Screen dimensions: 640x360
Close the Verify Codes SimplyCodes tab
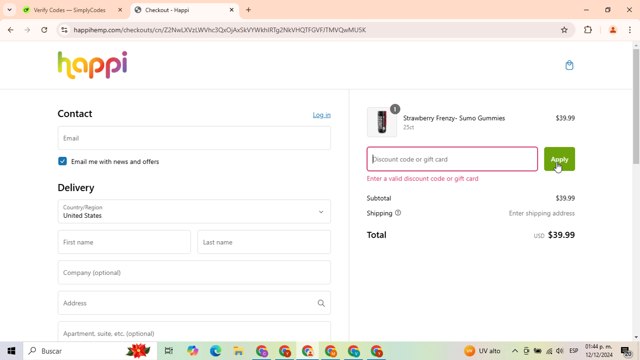120,10
